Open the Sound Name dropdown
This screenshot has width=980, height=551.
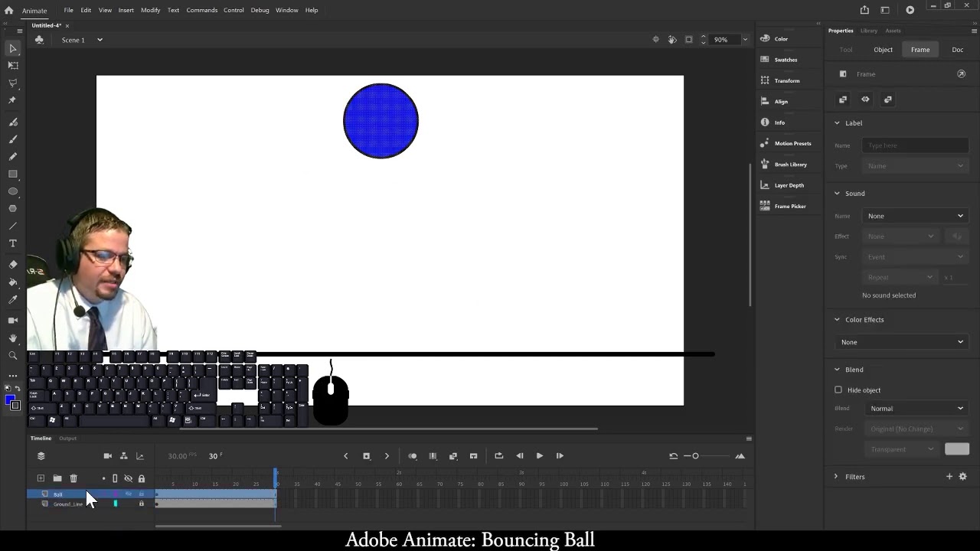[915, 216]
